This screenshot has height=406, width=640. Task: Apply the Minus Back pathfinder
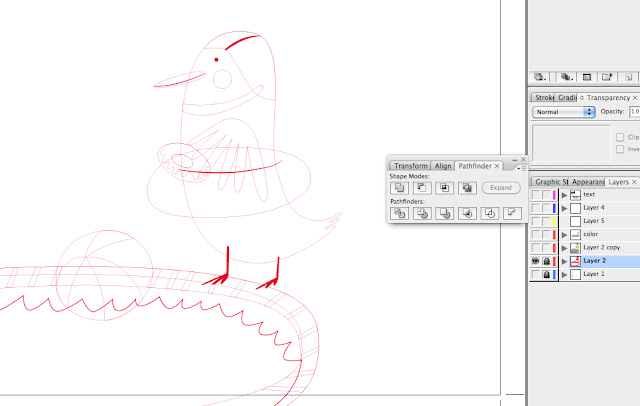pos(512,213)
